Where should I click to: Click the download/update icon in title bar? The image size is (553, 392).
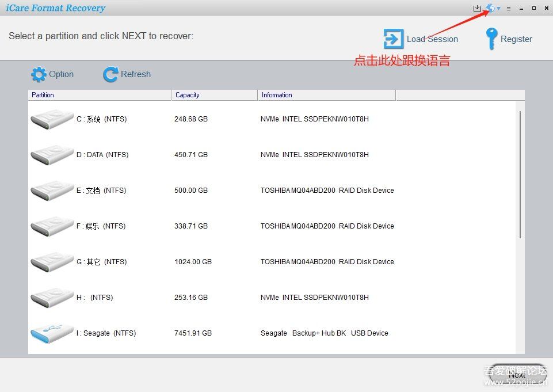coord(476,8)
